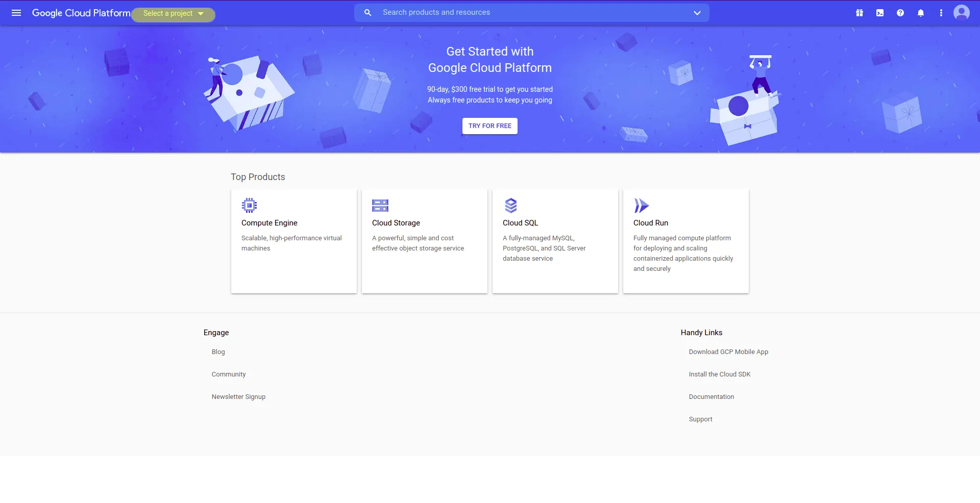Open the hamburger navigation menu
This screenshot has width=980, height=503.
[x=16, y=13]
